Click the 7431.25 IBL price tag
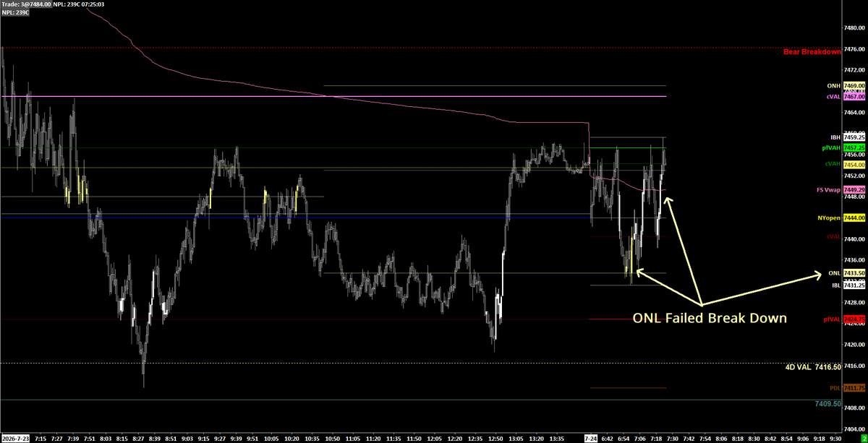The width and height of the screenshot is (868, 443). 854,285
